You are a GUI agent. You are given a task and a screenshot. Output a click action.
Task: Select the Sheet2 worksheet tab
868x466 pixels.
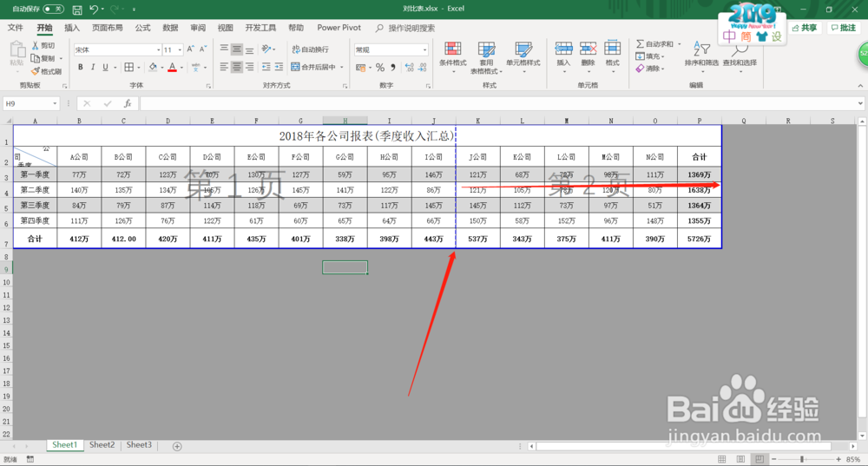[x=102, y=445]
